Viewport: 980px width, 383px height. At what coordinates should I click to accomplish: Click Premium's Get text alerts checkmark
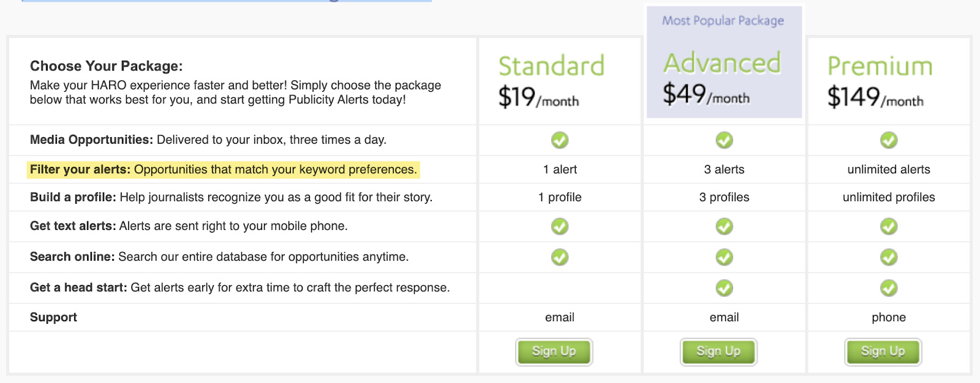(x=889, y=226)
